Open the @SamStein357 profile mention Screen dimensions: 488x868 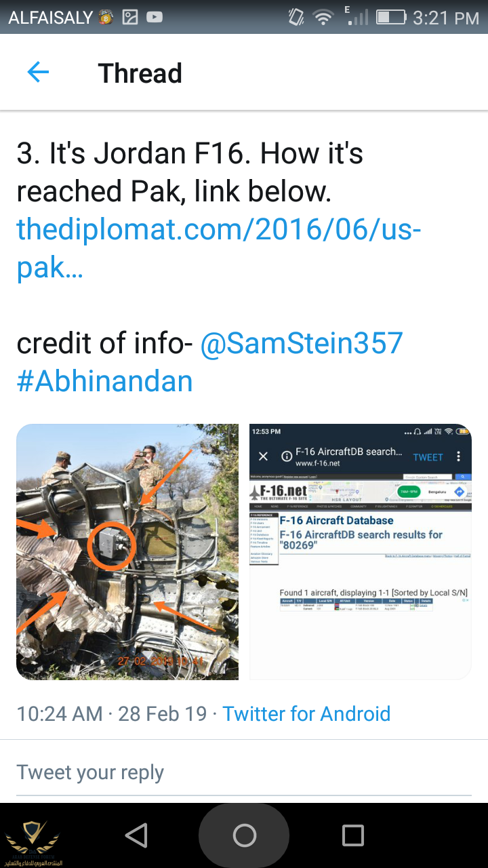pos(302,344)
